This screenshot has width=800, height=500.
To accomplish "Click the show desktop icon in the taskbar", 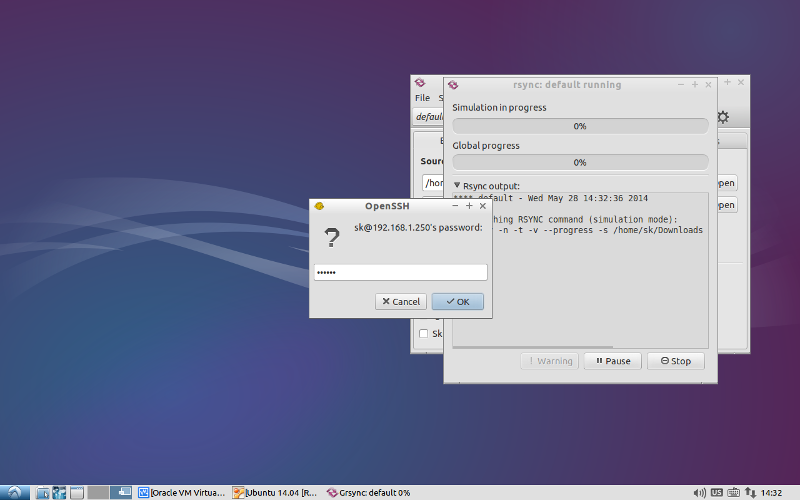I will click(x=77, y=492).
